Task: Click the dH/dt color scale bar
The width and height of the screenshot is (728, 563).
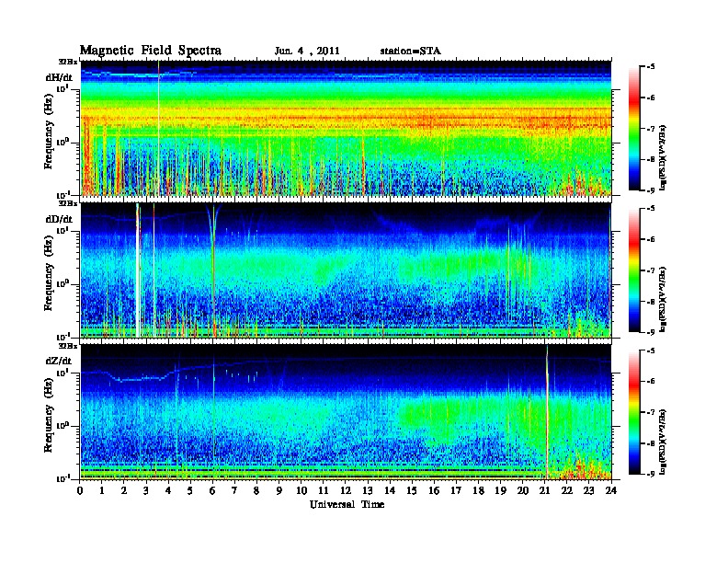Action: [x=634, y=128]
